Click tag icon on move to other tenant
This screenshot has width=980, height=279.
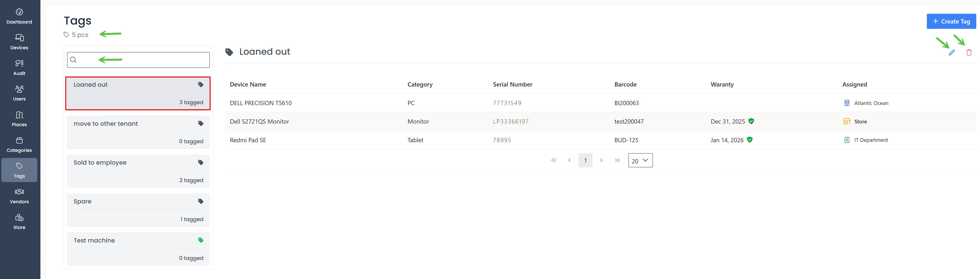click(200, 123)
